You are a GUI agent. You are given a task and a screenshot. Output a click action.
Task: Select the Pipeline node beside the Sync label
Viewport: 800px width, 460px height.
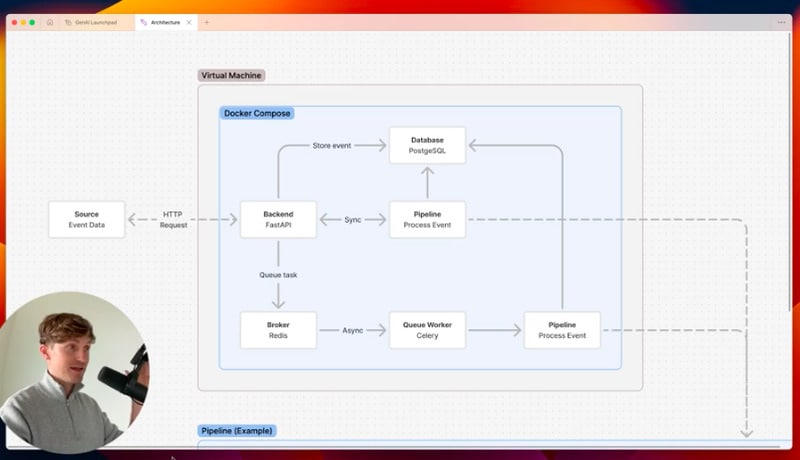[427, 220]
